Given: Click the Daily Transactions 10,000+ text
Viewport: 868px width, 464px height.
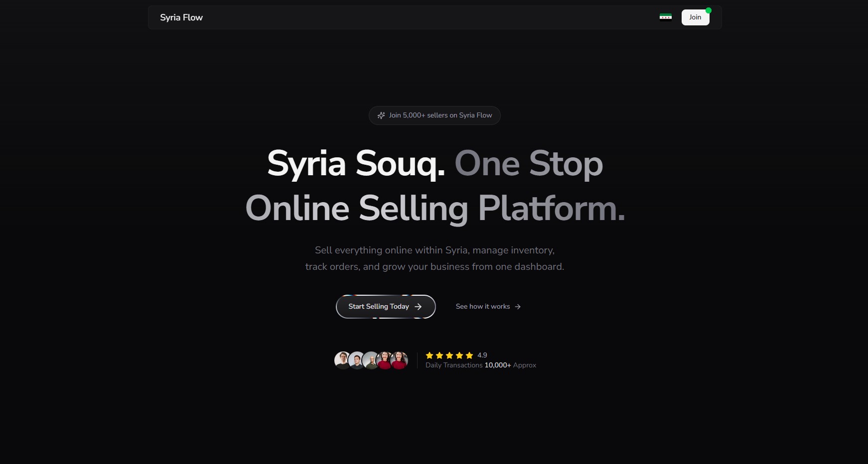Looking at the screenshot, I should tap(480, 365).
